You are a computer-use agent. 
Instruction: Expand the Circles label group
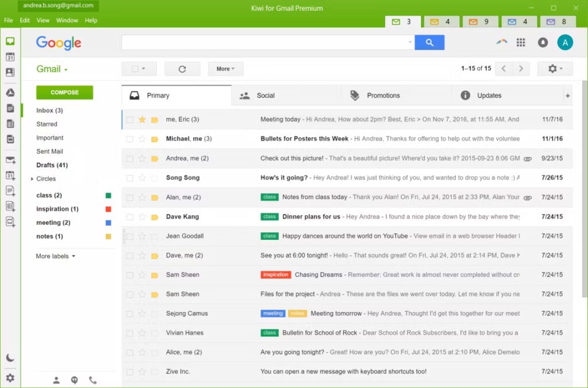(33, 179)
